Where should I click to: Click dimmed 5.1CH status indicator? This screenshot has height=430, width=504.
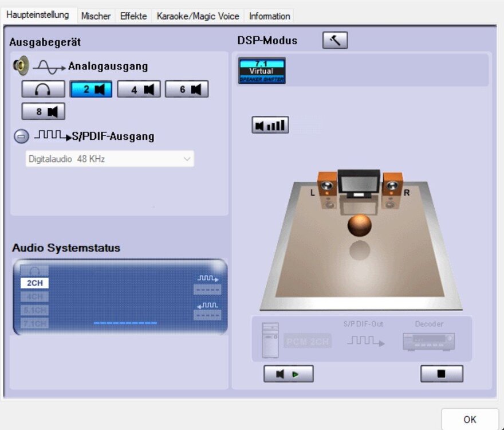tap(34, 310)
